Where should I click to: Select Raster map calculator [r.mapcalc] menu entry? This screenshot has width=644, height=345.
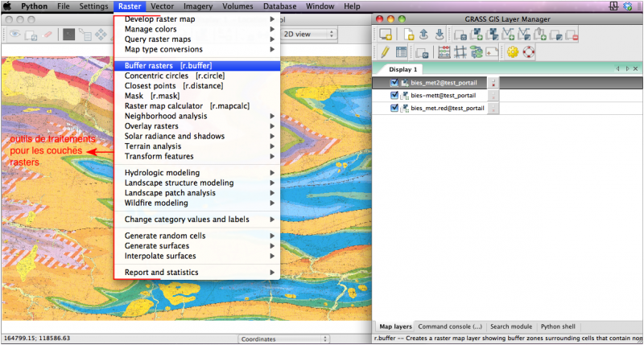(176, 105)
